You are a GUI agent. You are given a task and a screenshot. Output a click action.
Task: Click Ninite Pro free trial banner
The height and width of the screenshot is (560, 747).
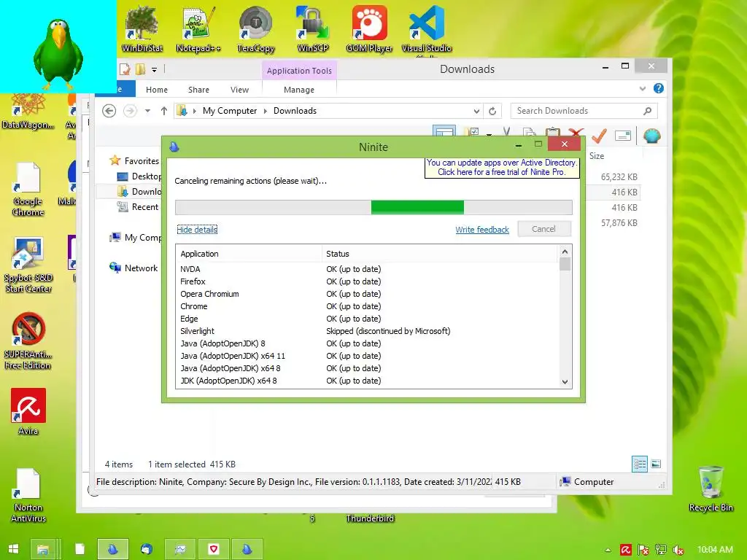(x=502, y=168)
